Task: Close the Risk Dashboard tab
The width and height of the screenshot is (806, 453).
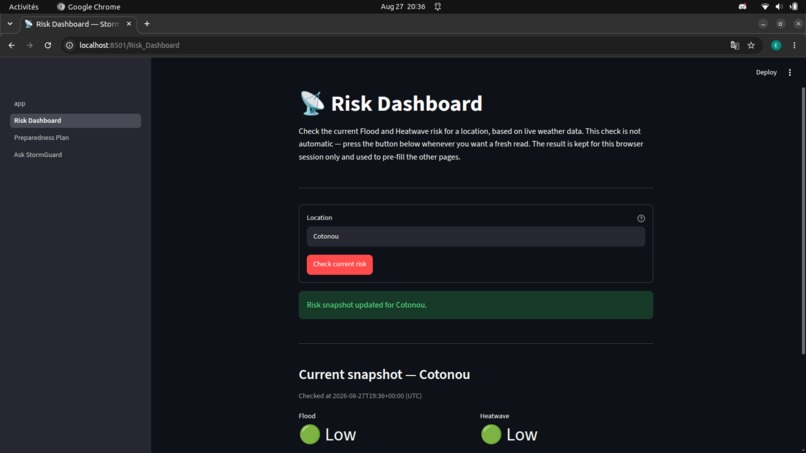Action: coord(129,24)
